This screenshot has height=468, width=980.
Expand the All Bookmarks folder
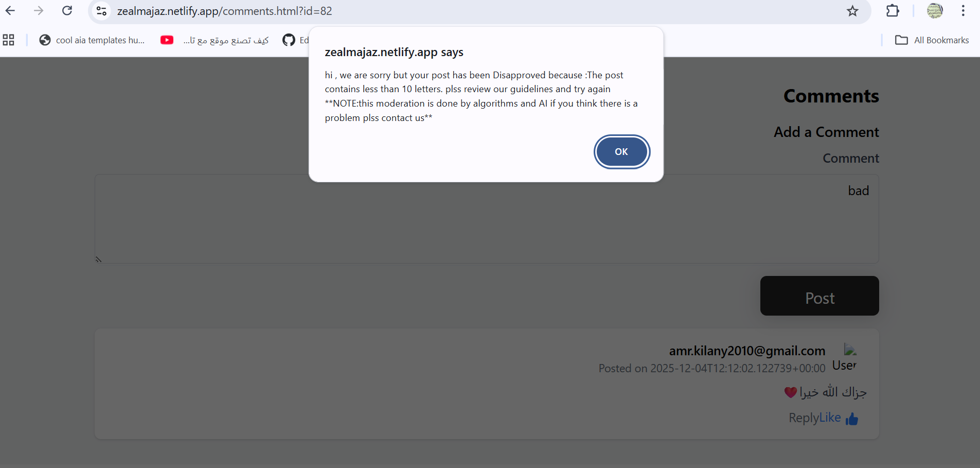(x=932, y=40)
